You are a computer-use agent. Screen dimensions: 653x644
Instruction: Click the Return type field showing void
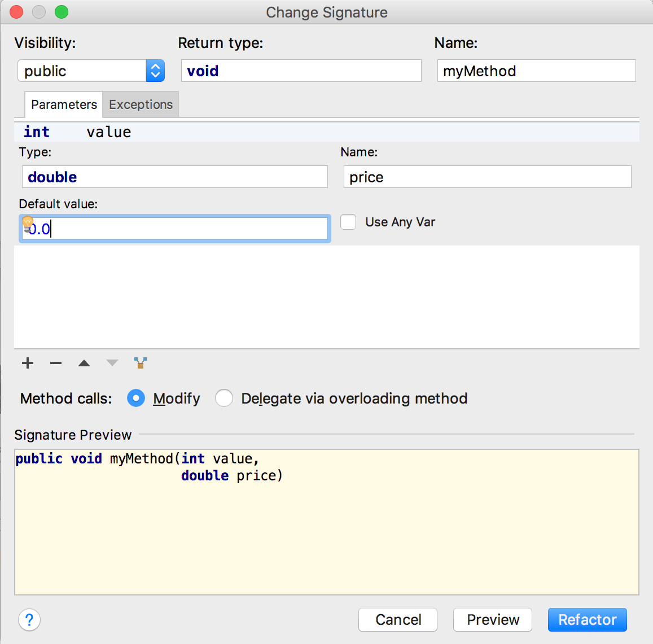click(301, 71)
